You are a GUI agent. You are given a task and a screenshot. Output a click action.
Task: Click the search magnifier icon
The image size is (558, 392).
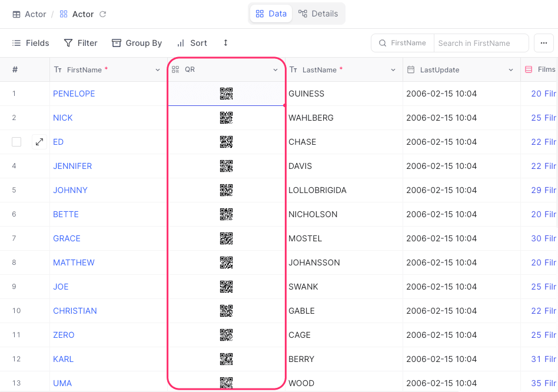383,43
